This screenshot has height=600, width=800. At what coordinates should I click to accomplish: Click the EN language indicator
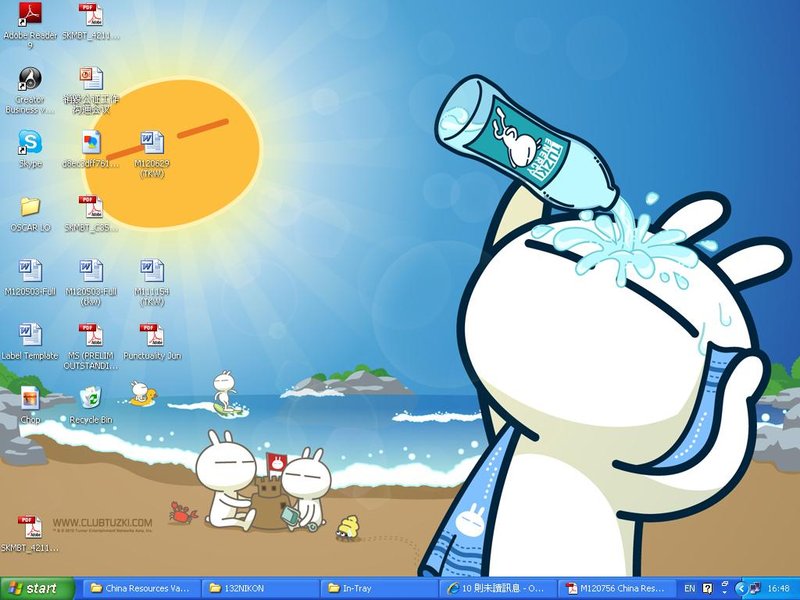(x=689, y=588)
